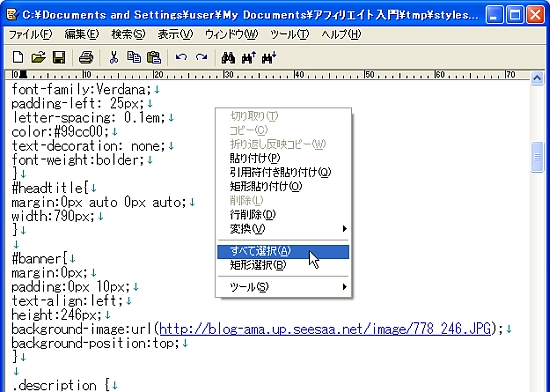Click the line 'font-family:Verdana;'
550x392 pixels.
pyautogui.click(x=81, y=89)
